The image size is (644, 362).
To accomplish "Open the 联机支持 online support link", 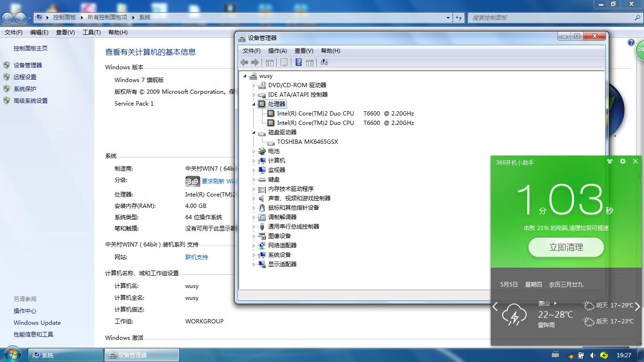I will coord(197,257).
